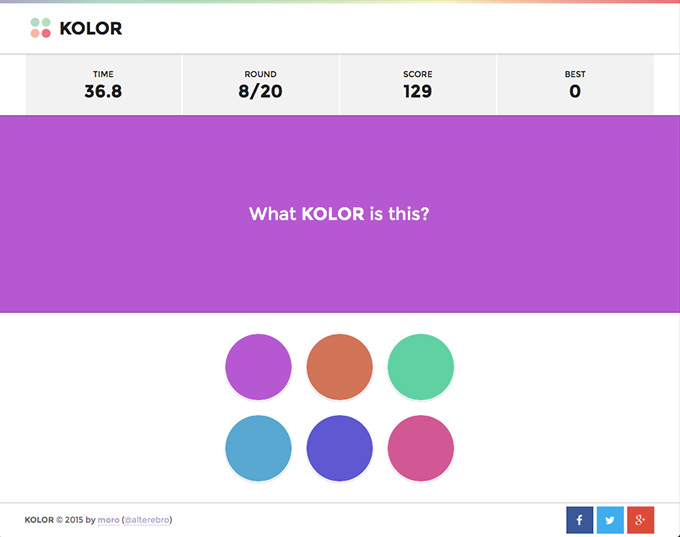Click the KOLOR title text in header
Screen dimensions: 680x537
91,28
